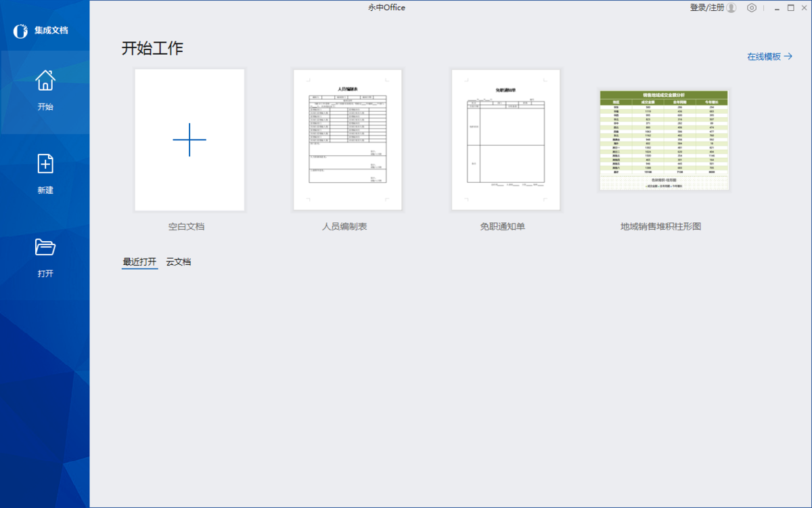This screenshot has width=812, height=508.
Task: Click the Home (开始) house icon
Action: point(45,80)
